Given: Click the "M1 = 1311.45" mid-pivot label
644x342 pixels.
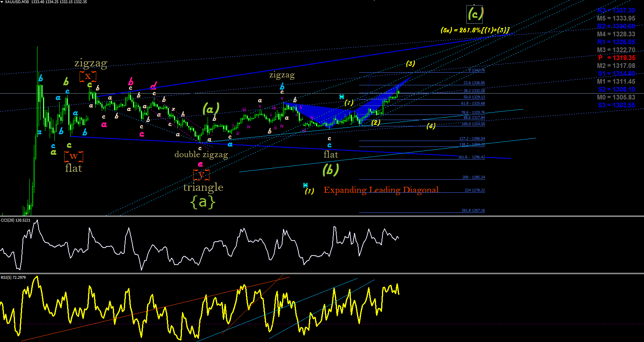Looking at the screenshot, I should [616, 81].
